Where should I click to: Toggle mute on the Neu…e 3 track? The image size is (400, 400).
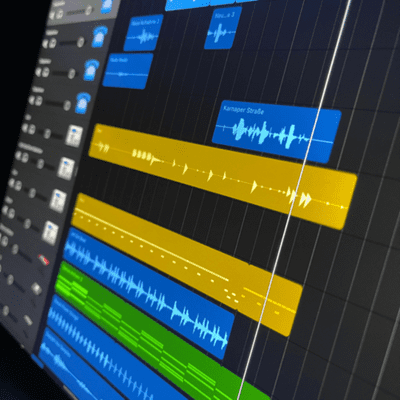click(x=45, y=43)
